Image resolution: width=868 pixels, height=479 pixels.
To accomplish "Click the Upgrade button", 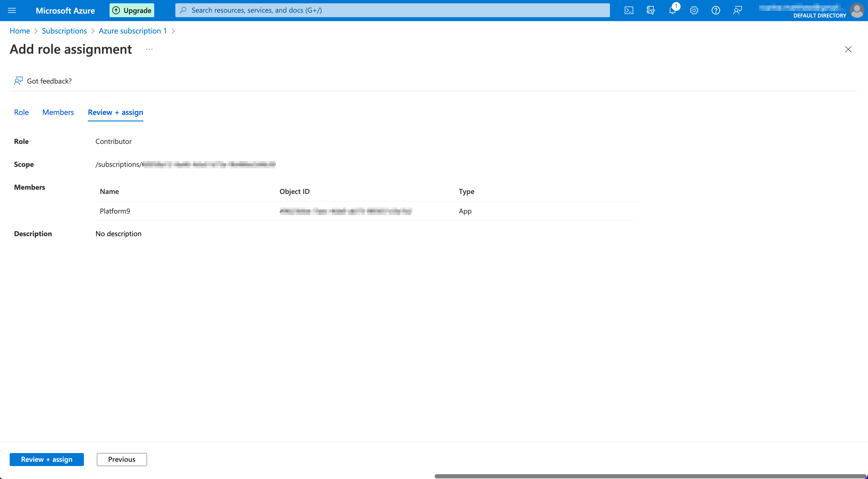I will [132, 11].
